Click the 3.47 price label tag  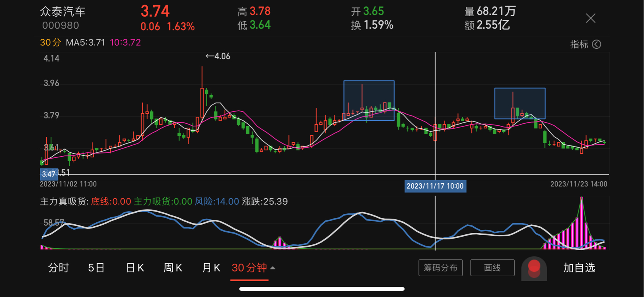49,174
